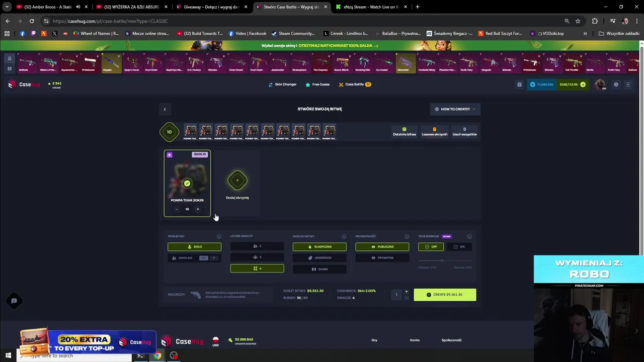
Task: Open Wheel of Names bookmark
Action: tap(96, 34)
